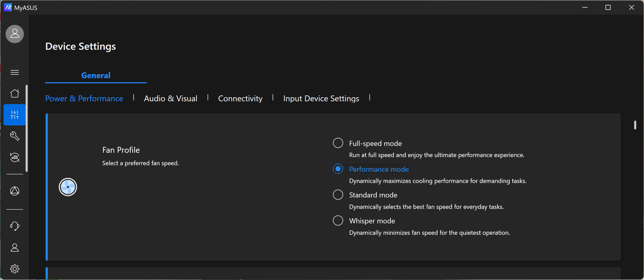644x280 pixels.
Task: Open Customer Support headset icon
Action: [x=15, y=226]
